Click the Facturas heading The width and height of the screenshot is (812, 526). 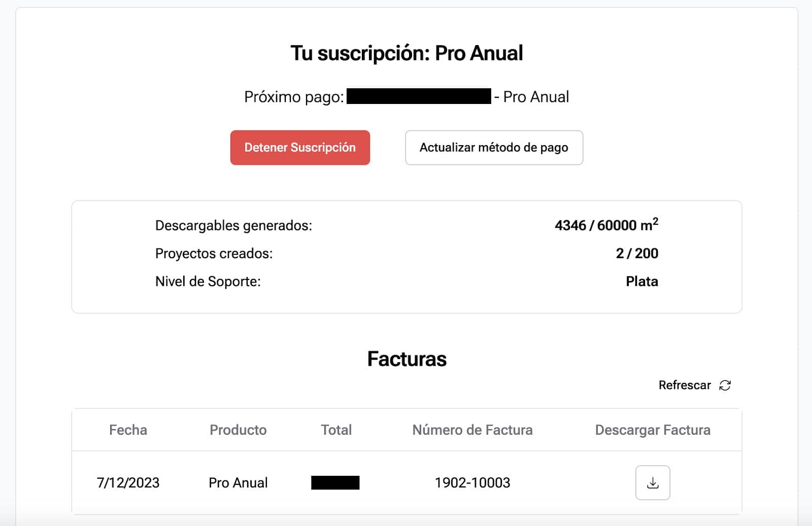coord(407,359)
